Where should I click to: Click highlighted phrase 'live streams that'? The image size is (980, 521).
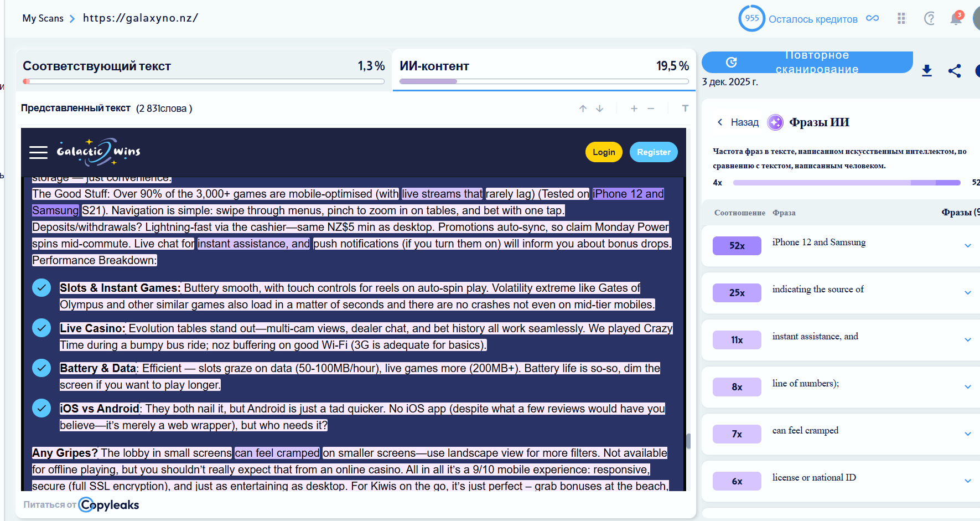pyautogui.click(x=442, y=194)
